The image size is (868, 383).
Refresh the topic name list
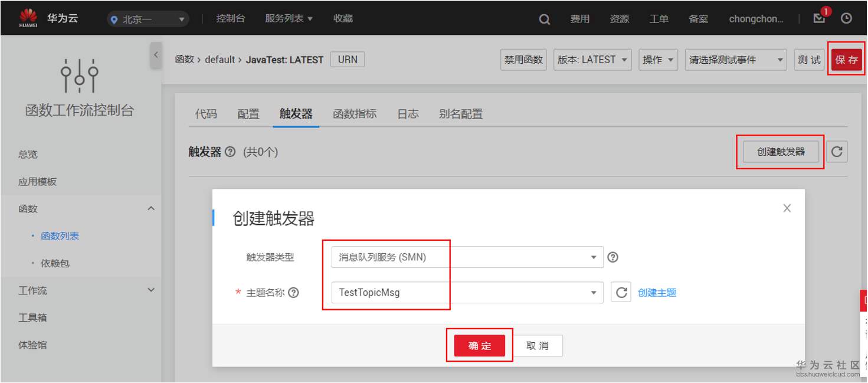[x=621, y=292]
